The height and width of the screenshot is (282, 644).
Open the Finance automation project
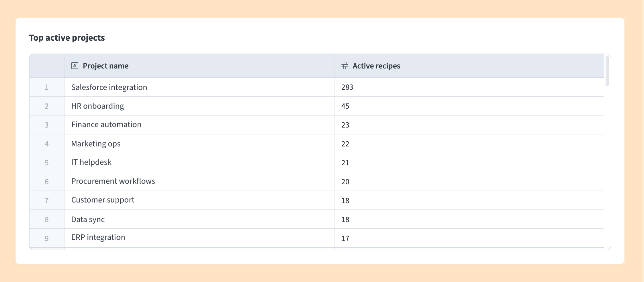coord(106,124)
